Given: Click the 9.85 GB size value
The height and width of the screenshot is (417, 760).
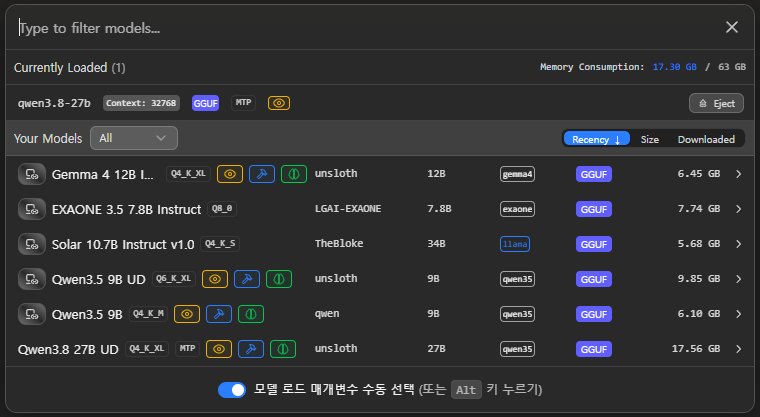Looking at the screenshot, I should [x=698, y=279].
